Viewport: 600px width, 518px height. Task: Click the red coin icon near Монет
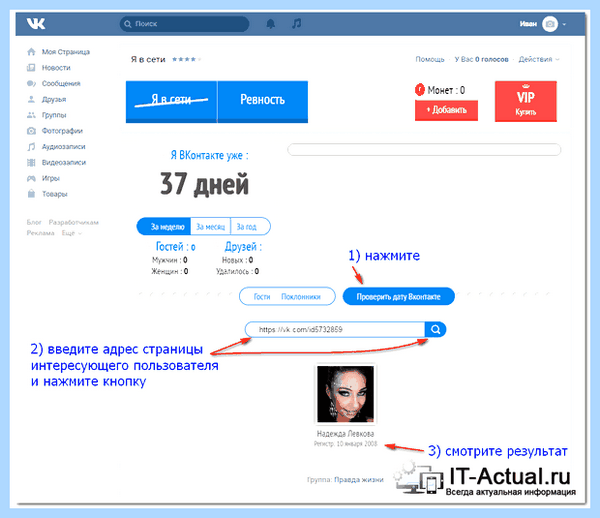[420, 90]
